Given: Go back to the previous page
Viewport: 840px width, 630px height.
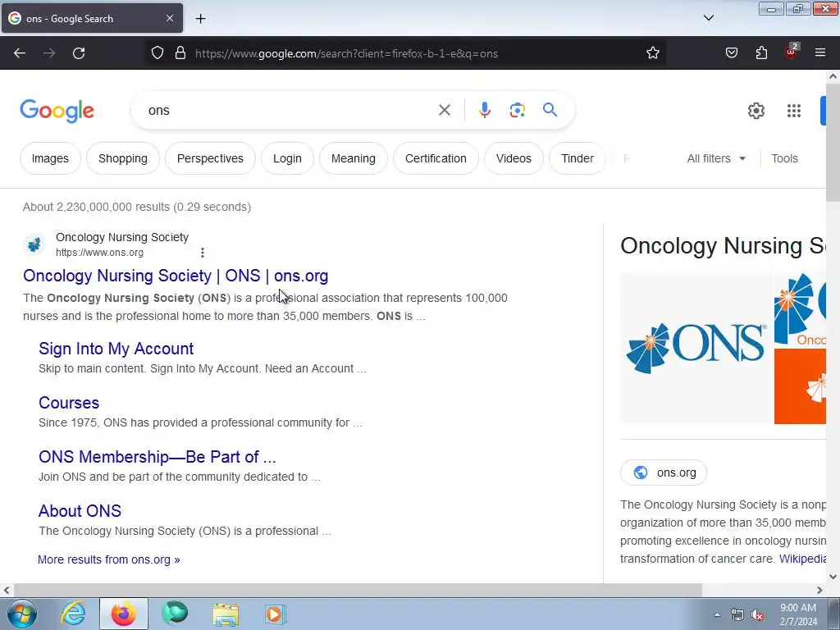Looking at the screenshot, I should (x=20, y=53).
